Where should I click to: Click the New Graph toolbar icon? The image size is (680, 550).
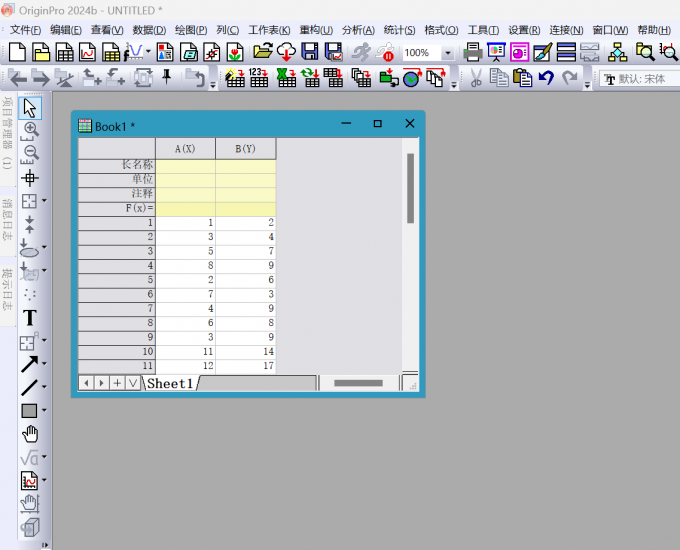click(x=88, y=52)
